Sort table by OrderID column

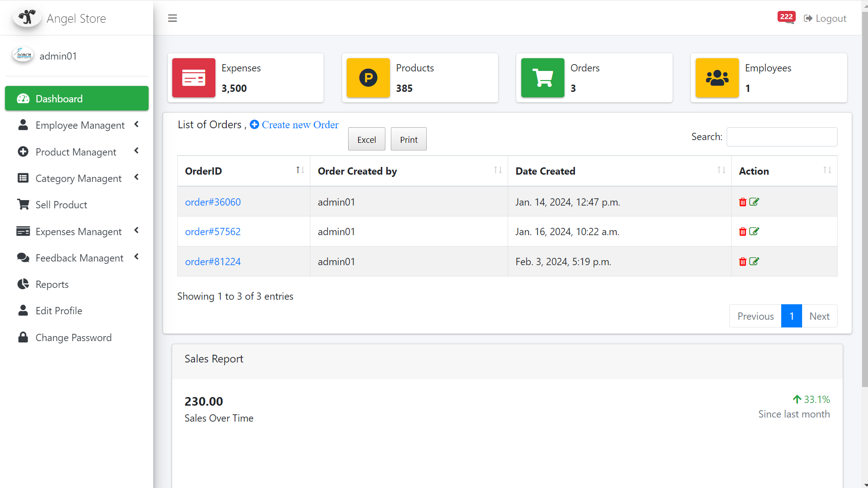coord(244,171)
